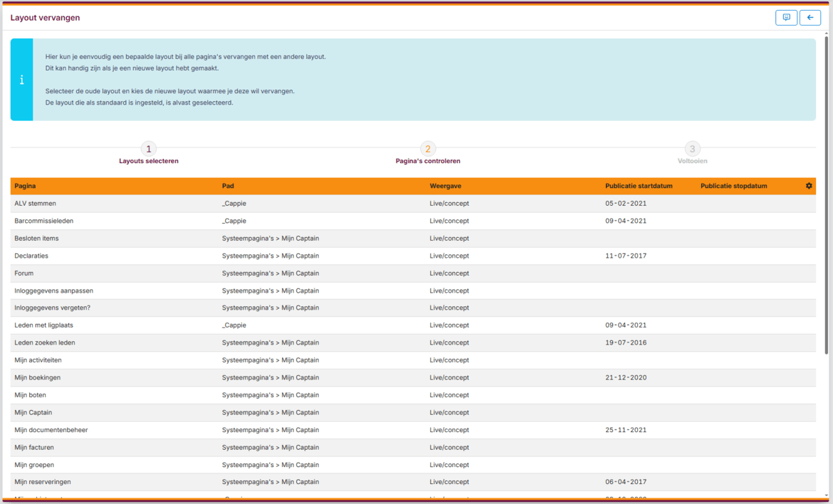Click the info icon in blue banner
The height and width of the screenshot is (504, 833).
click(x=21, y=80)
